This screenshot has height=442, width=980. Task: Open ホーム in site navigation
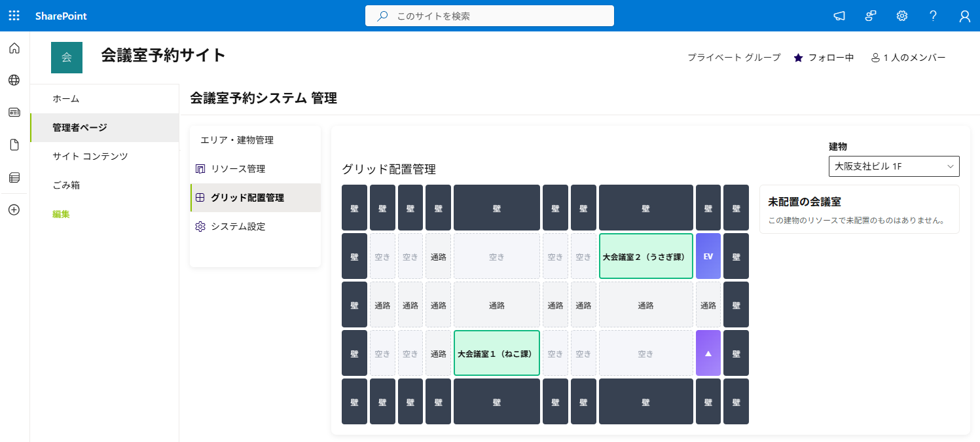pyautogui.click(x=104, y=99)
